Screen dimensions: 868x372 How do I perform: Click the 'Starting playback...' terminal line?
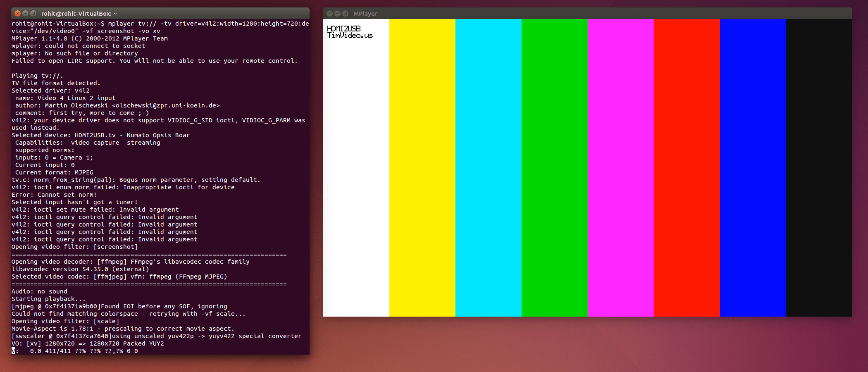point(48,299)
